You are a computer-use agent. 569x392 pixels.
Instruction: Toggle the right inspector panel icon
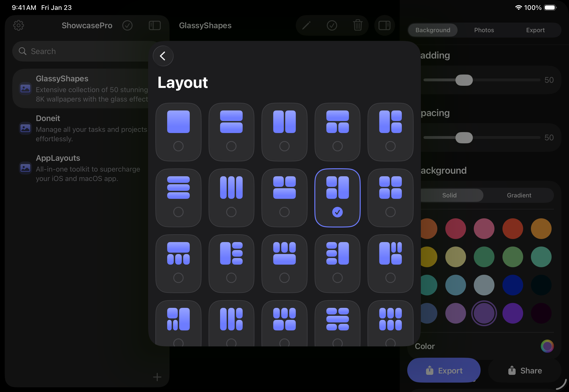tap(384, 25)
